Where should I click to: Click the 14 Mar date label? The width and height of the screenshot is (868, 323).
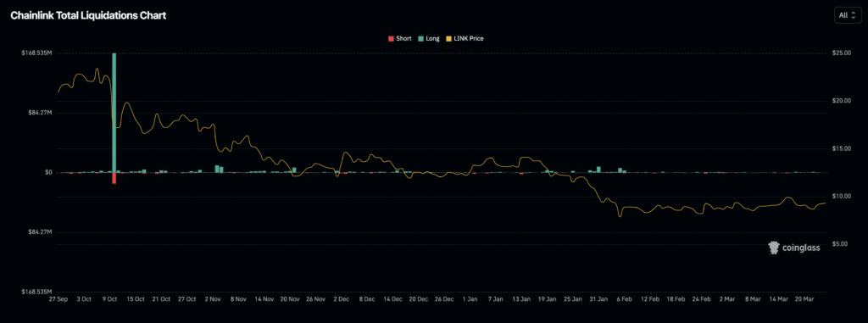click(x=778, y=299)
